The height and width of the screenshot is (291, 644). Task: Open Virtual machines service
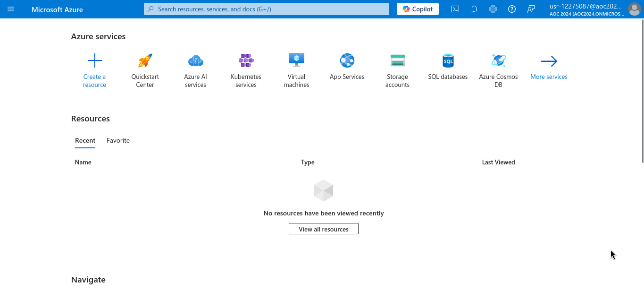[x=296, y=61]
